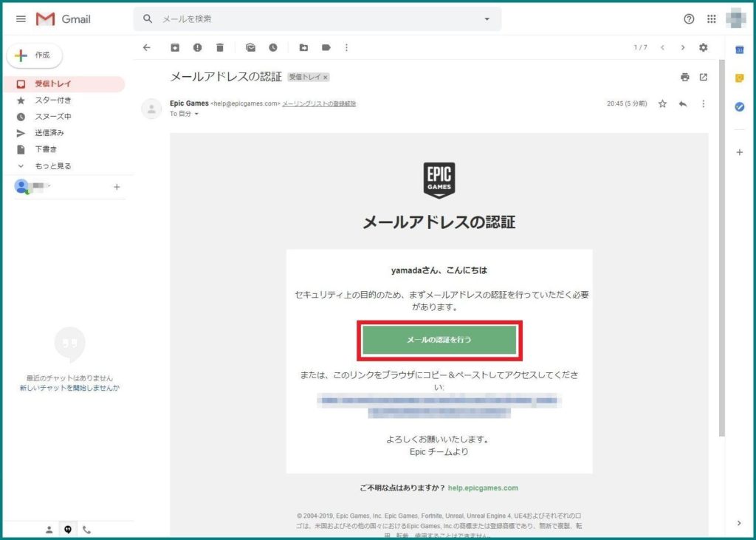Open the contacts tab at bottom left

coord(49,530)
